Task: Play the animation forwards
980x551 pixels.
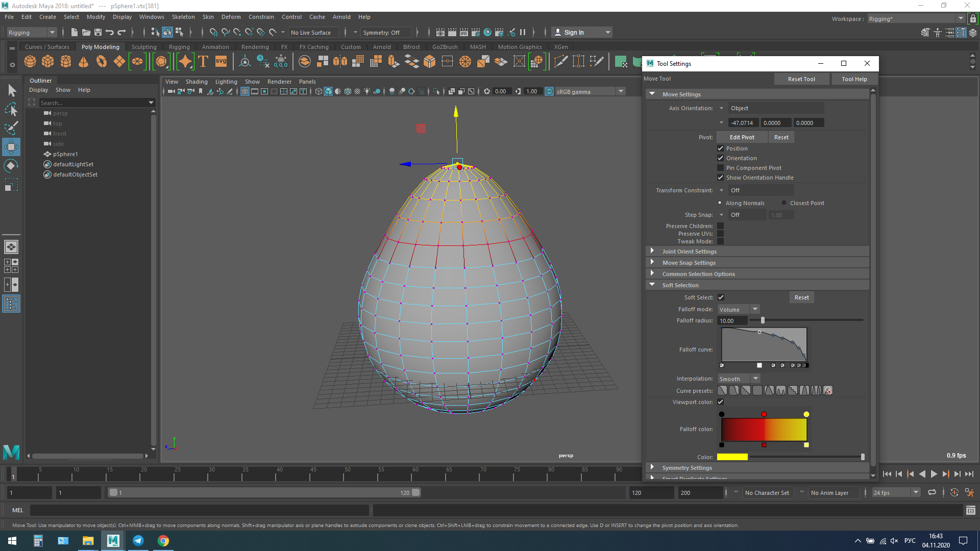Action: click(x=934, y=474)
